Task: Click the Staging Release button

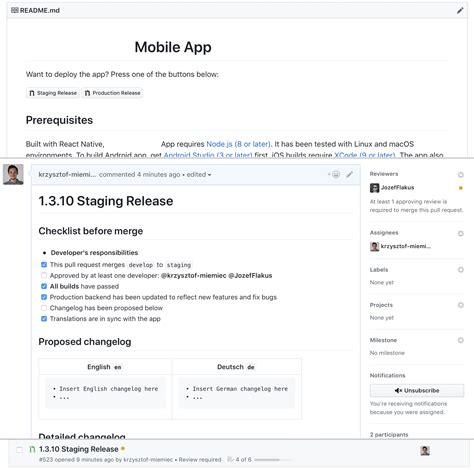Action: pyautogui.click(x=53, y=93)
